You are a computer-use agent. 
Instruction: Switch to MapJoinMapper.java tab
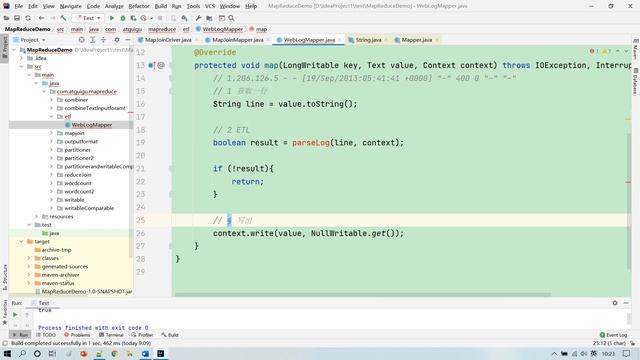point(237,40)
